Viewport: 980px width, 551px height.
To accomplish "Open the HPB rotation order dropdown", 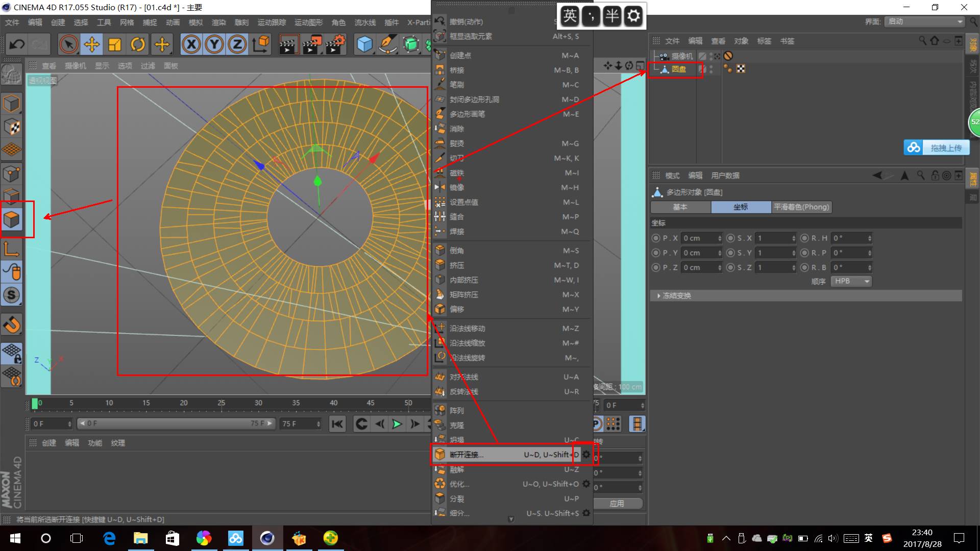I will click(x=851, y=281).
